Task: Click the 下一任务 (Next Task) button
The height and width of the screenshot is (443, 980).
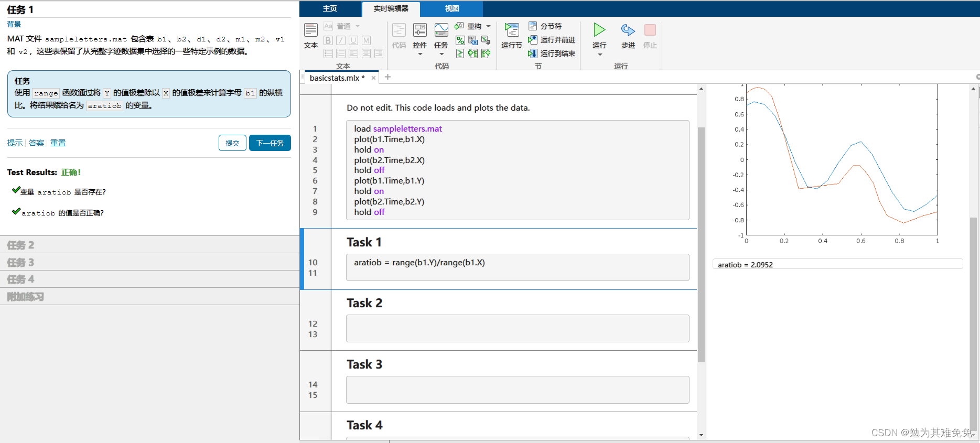Action: tap(270, 143)
